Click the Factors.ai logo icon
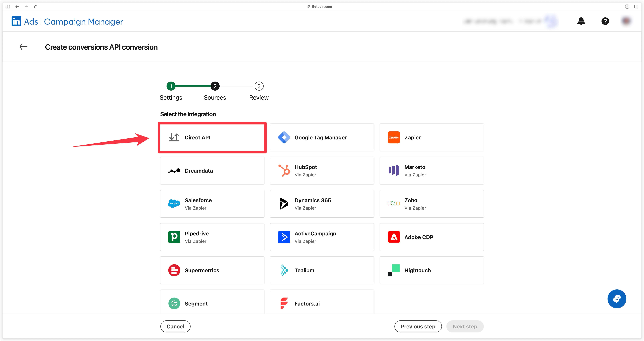Screen dimensions: 644x341 [284, 304]
